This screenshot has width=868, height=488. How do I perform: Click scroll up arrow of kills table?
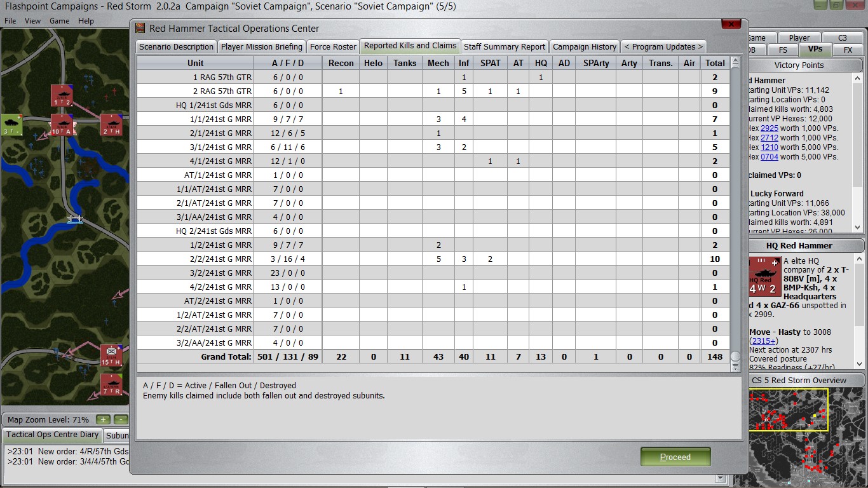[735, 62]
